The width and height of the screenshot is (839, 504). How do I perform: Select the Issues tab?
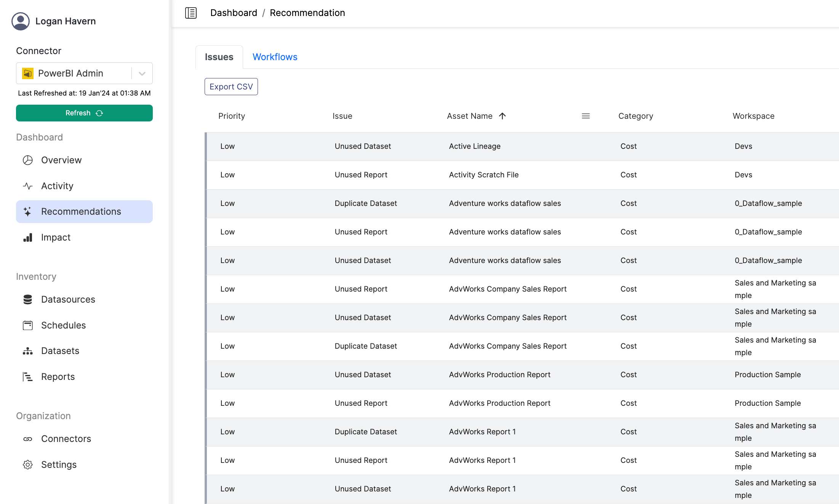point(219,57)
